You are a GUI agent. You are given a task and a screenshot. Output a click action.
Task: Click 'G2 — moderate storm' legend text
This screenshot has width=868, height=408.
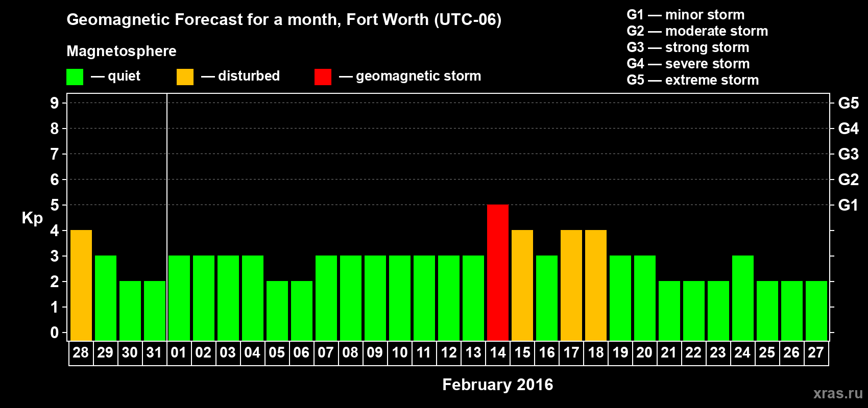point(697,31)
